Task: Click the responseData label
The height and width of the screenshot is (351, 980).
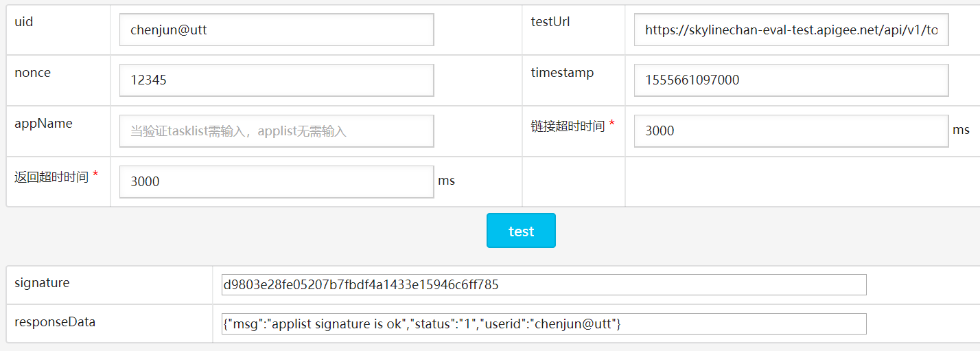Action: click(55, 321)
